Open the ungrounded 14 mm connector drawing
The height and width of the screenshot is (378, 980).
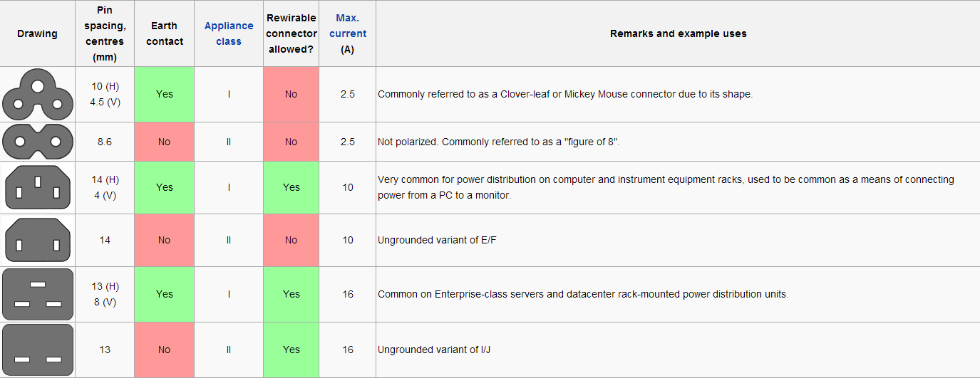(x=38, y=241)
